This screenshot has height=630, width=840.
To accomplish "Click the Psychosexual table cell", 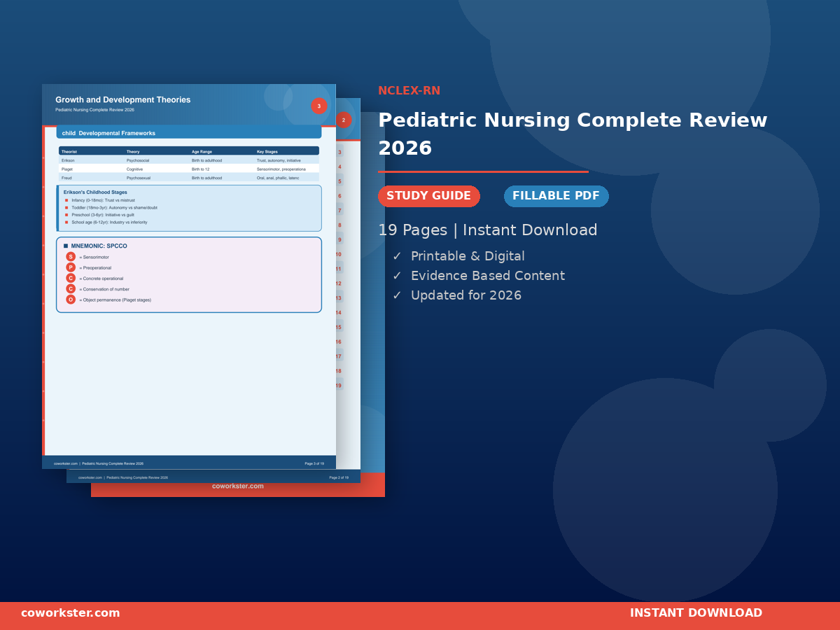I will click(139, 178).
